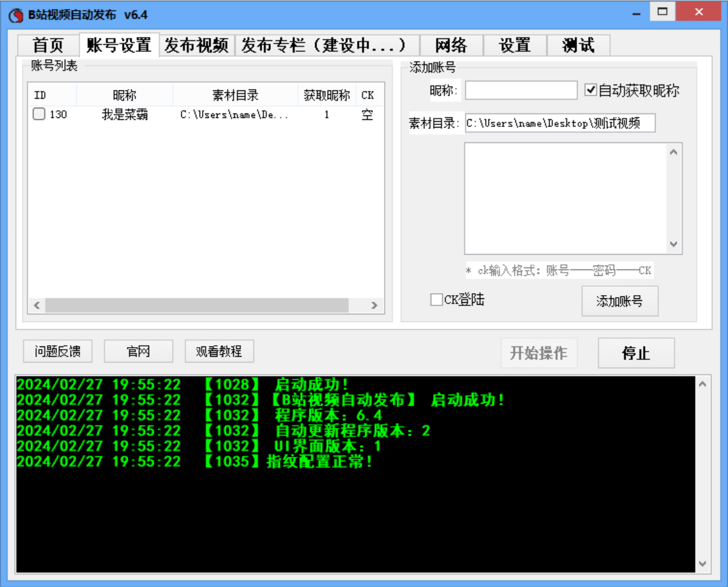Image resolution: width=728 pixels, height=587 pixels.
Task: Switch to the 发布视频 tab
Action: [x=196, y=46]
